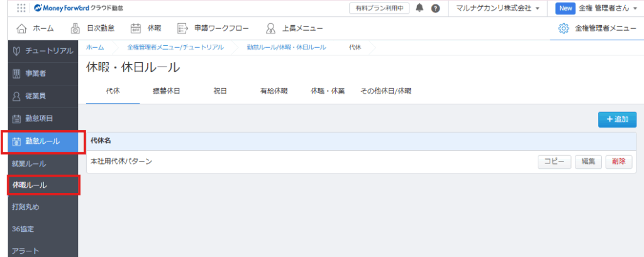The width and height of the screenshot is (644, 257).
Task: Click the 全権管理者メニュー gear icon
Action: pos(563,28)
